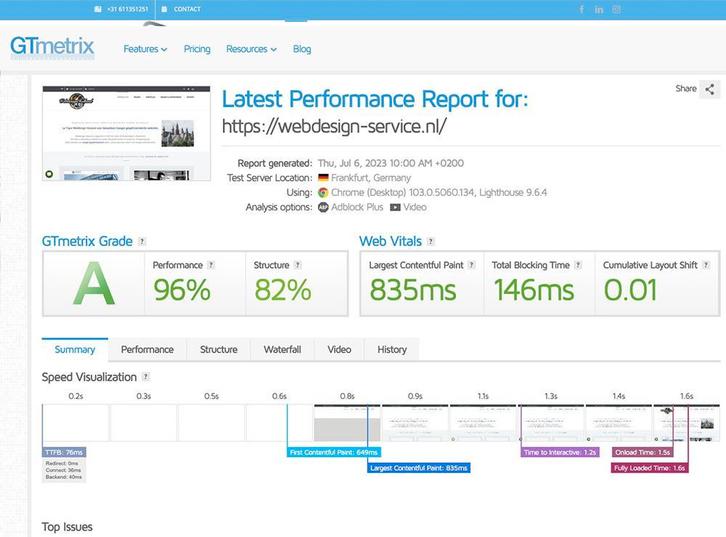Click help icon next to Structure score
The image size is (726, 537).
298,265
